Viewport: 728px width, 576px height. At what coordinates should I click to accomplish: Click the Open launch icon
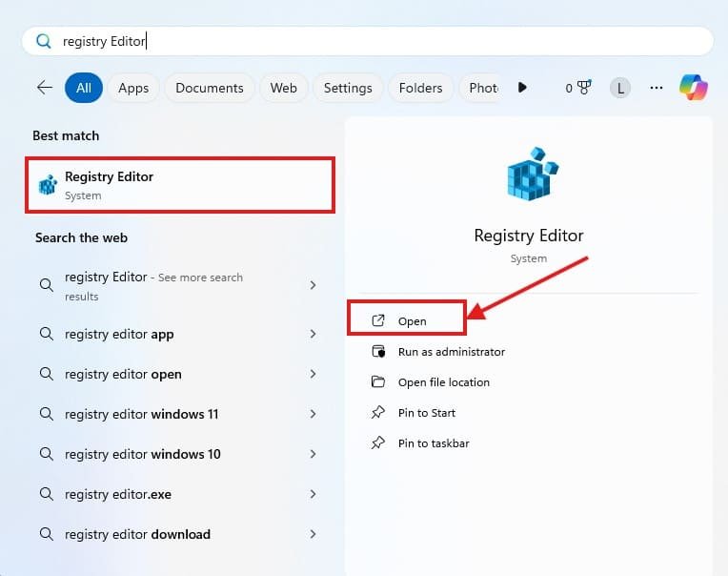click(x=378, y=320)
